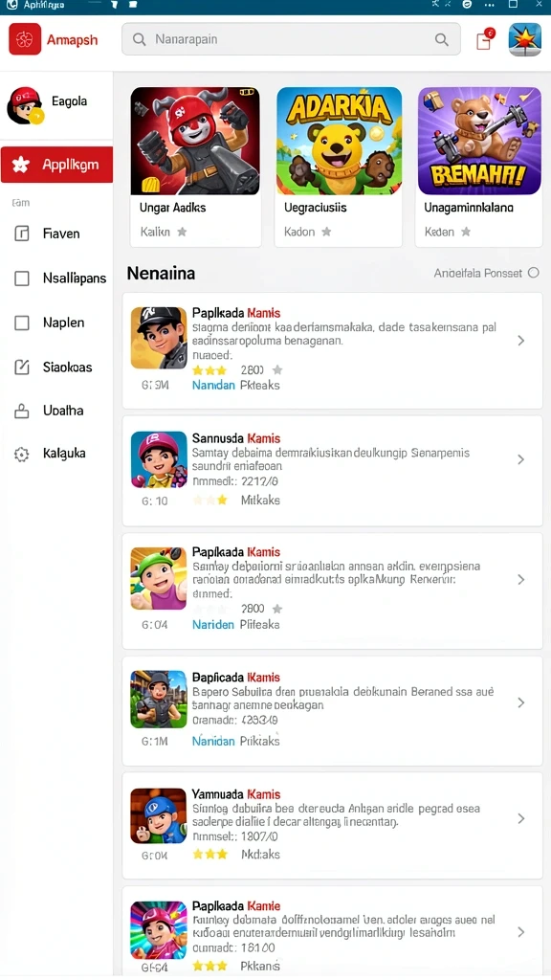Open the profile avatar game icon top right
Image resolution: width=551 pixels, height=980 pixels.
(x=525, y=39)
